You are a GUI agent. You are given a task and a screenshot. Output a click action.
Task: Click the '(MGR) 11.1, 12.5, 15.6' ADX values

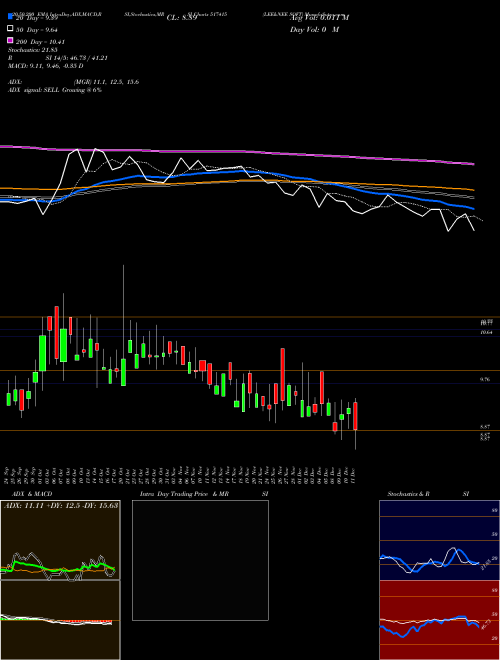point(106,82)
